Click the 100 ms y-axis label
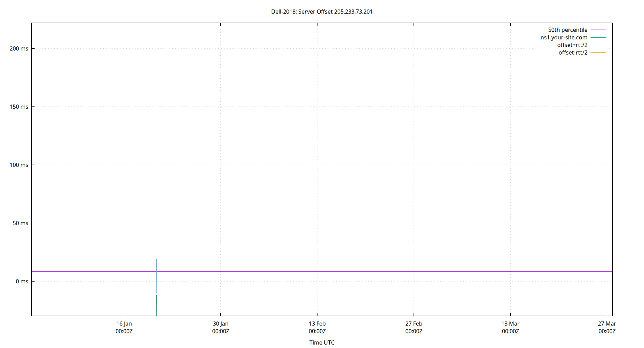Screen dimensions: 644x348 pos(19,165)
